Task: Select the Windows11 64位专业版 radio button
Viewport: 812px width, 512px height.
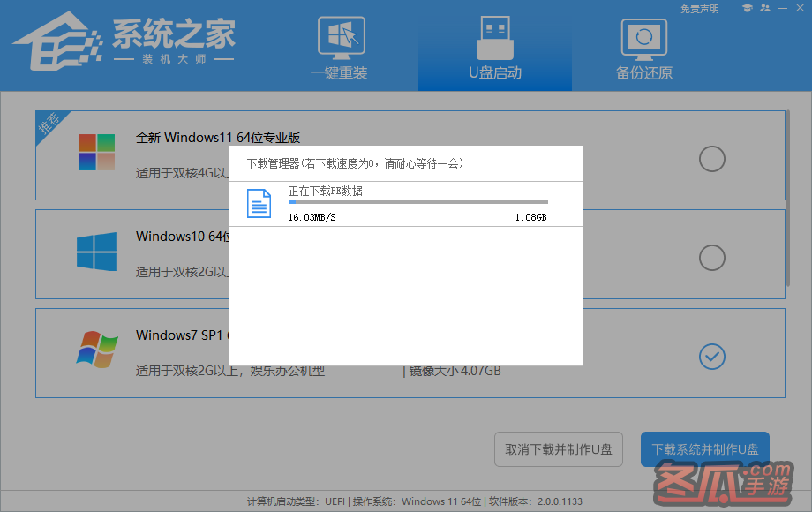Action: 712,159
